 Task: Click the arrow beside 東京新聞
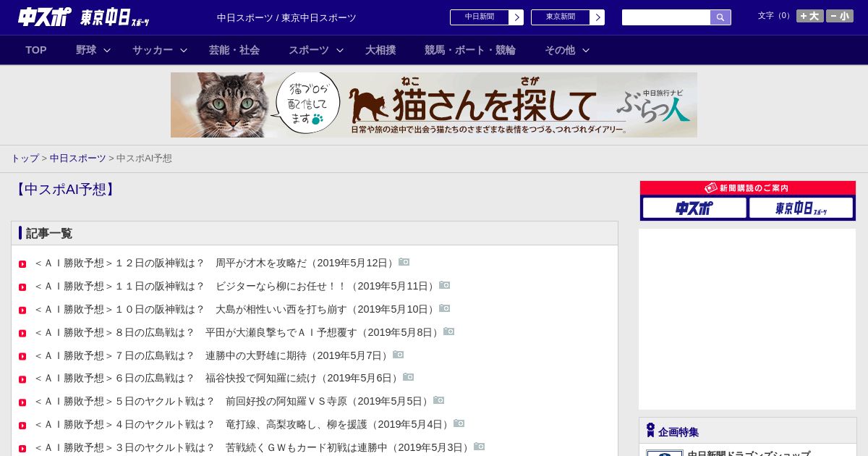[x=597, y=17]
